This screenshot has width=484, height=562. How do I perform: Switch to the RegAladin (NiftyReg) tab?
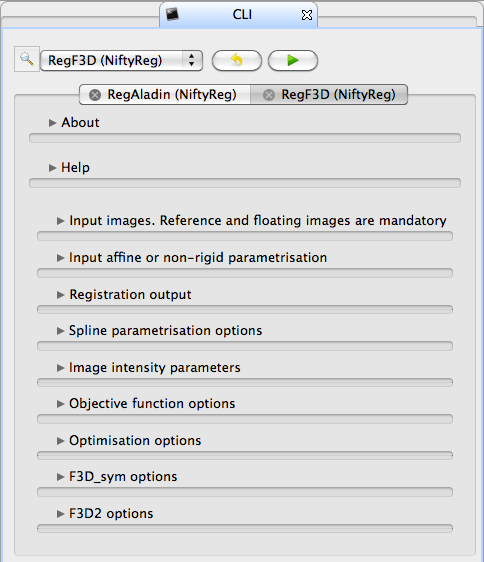[165, 95]
